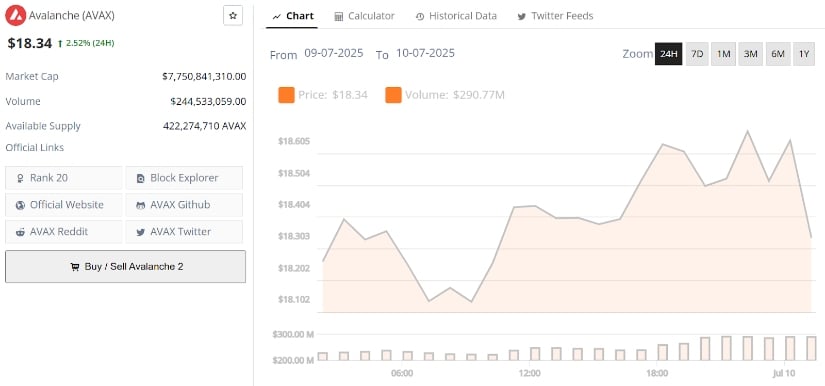Select the 6M zoom range

pyautogui.click(x=778, y=54)
